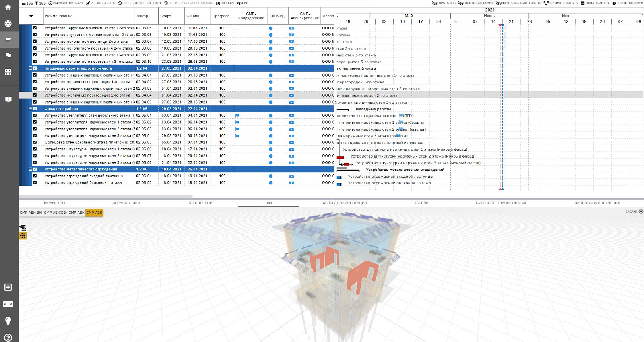Viewport: 644px width, 342px height.
Task: Open the grid dashboard icon in sidebar
Action: pyautogui.click(x=8, y=72)
